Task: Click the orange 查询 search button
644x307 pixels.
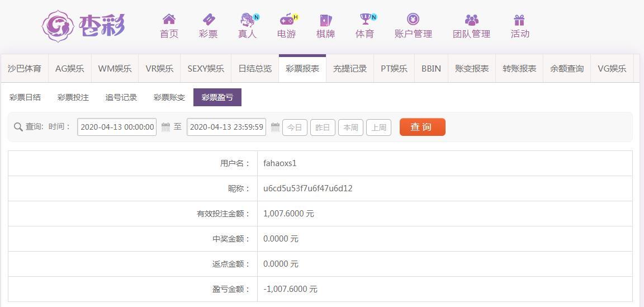Action: (x=422, y=127)
